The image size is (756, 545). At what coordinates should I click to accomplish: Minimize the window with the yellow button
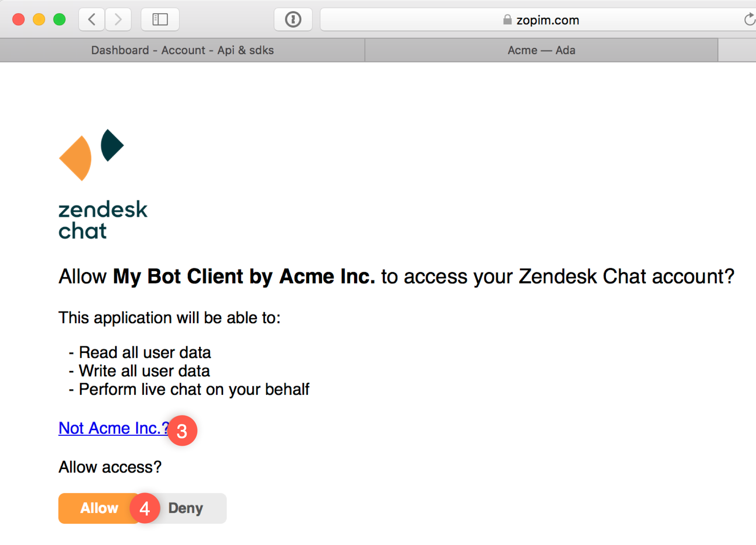point(39,19)
